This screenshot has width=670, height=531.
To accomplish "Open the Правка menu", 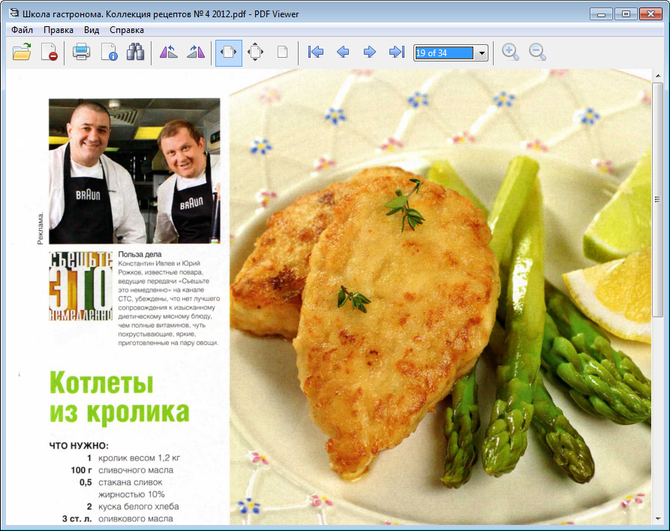I will point(58,30).
